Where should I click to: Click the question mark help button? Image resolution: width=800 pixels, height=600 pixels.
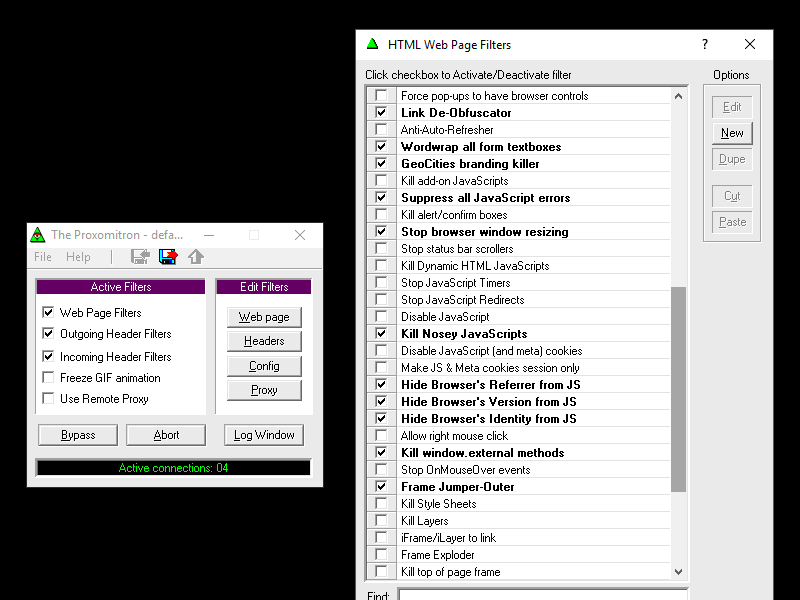pos(705,44)
